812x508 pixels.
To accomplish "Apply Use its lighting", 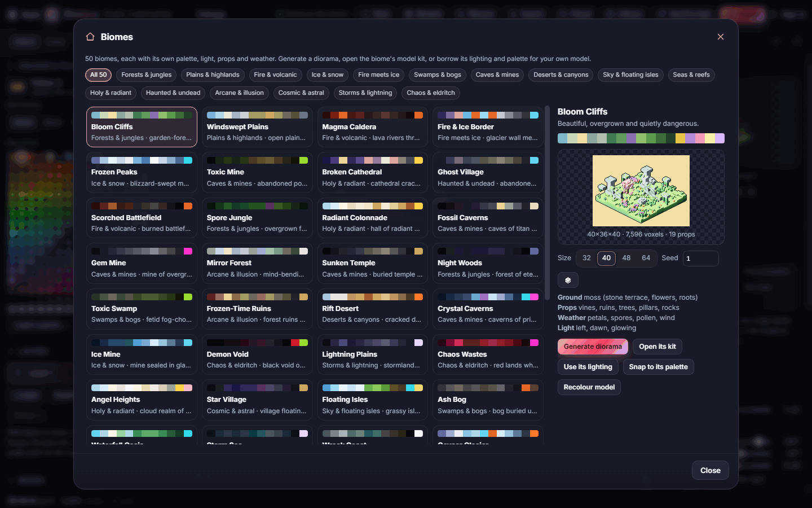I will coord(588,367).
